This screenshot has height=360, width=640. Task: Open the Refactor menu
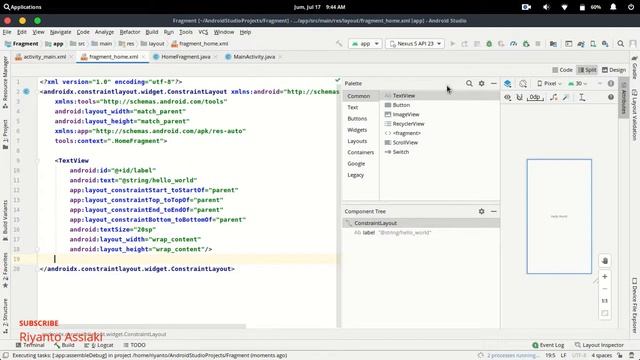pyautogui.click(x=130, y=32)
